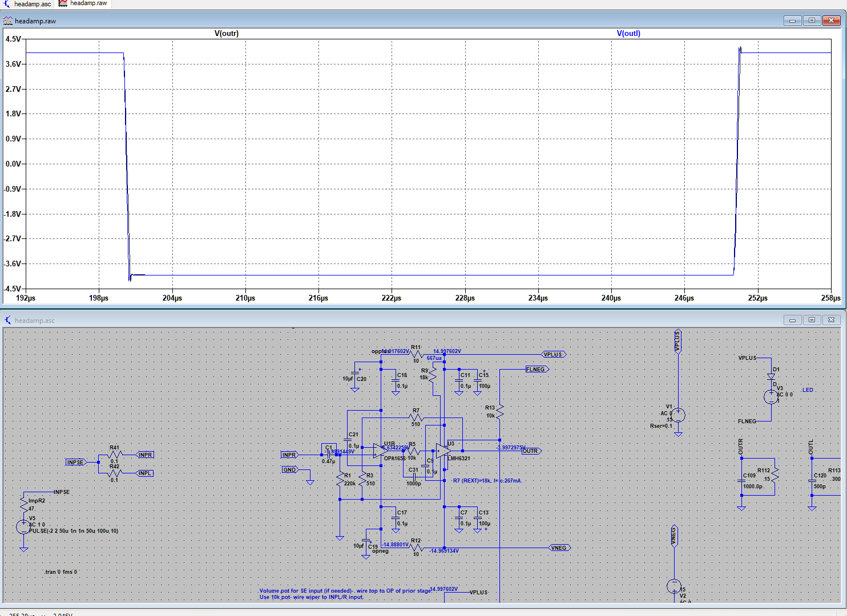Viewport: 847px width, 616px height.
Task: Click capacitor C15 100µ symbol
Action: tap(478, 380)
